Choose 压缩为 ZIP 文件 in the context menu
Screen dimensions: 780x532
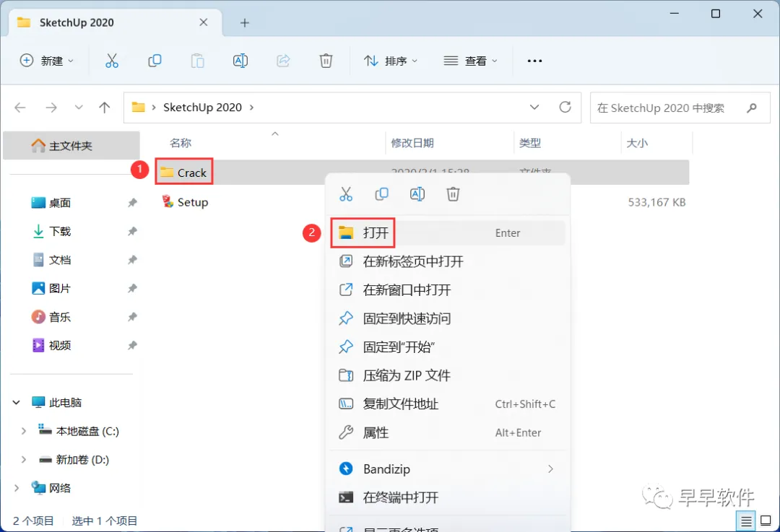pyautogui.click(x=448, y=375)
